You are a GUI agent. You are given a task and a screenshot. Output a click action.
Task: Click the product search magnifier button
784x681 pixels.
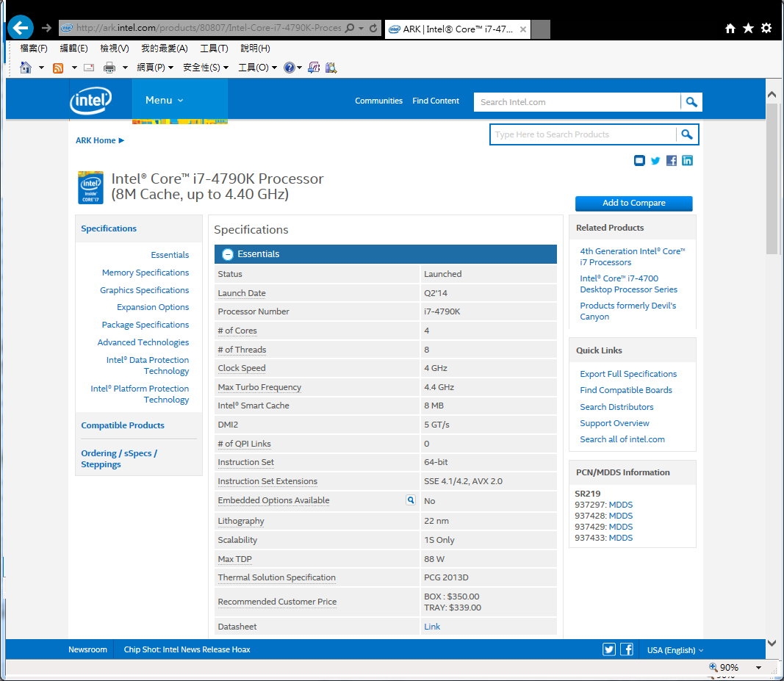[x=687, y=134]
